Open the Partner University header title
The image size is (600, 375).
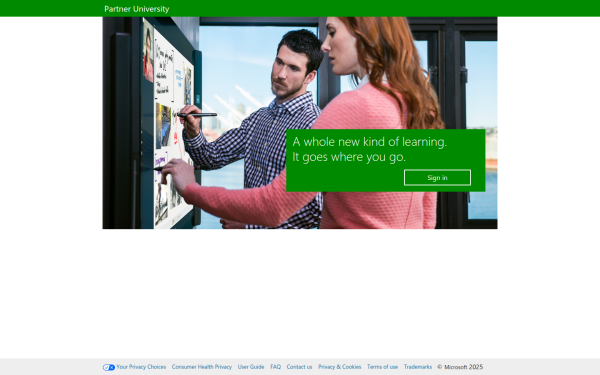click(137, 9)
